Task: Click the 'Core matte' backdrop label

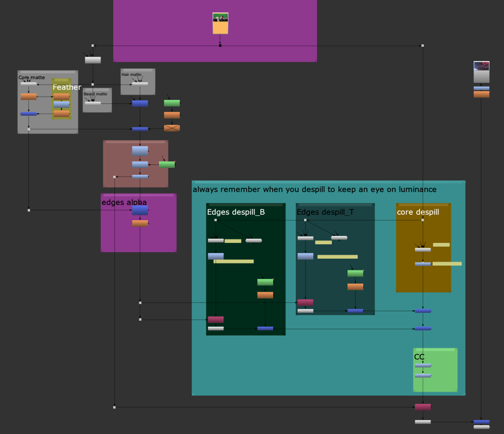Action: click(x=31, y=77)
